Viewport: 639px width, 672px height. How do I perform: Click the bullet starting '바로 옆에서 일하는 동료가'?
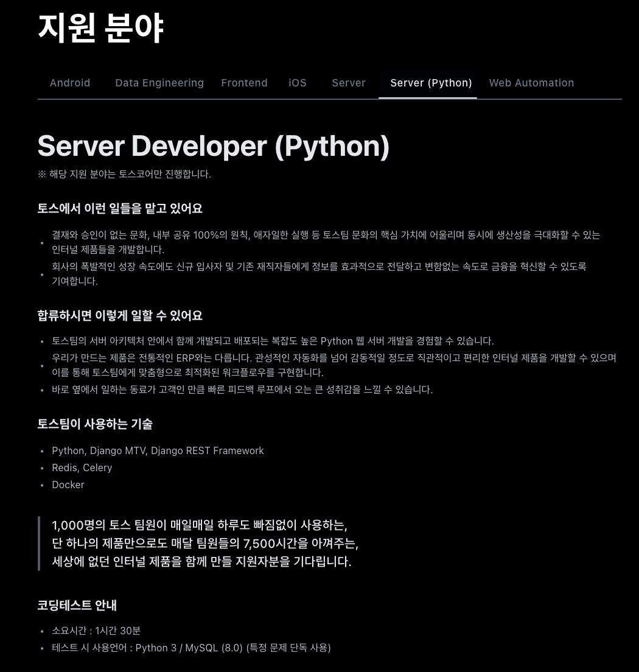pos(242,390)
